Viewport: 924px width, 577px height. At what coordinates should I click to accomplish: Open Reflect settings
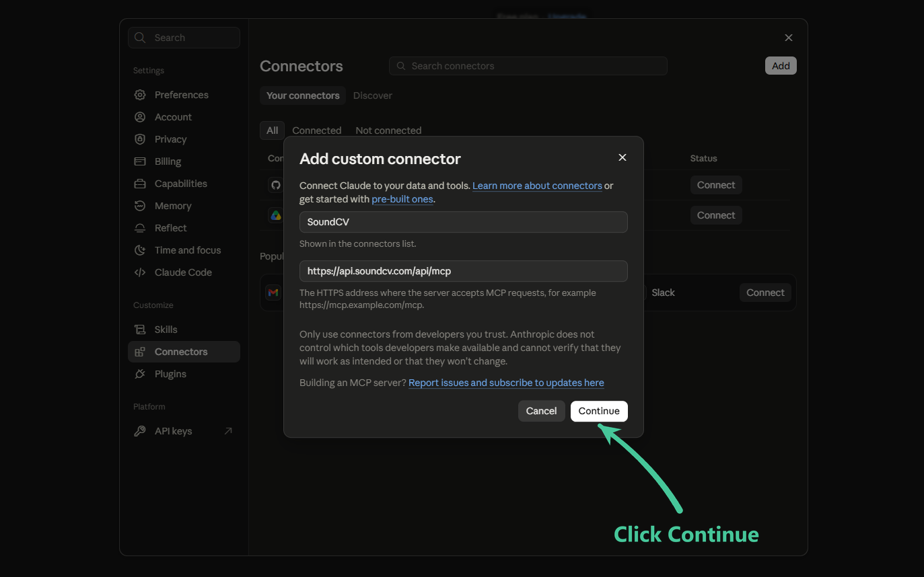coord(184,228)
